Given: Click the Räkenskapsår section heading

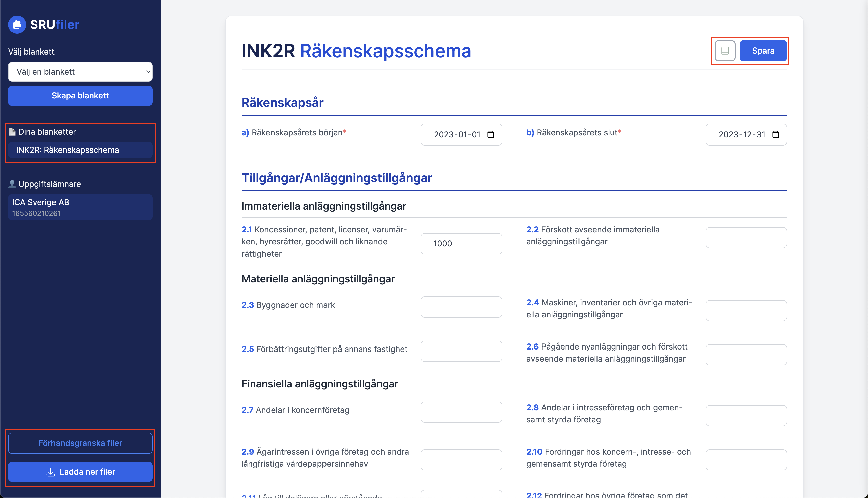Looking at the screenshot, I should point(282,103).
